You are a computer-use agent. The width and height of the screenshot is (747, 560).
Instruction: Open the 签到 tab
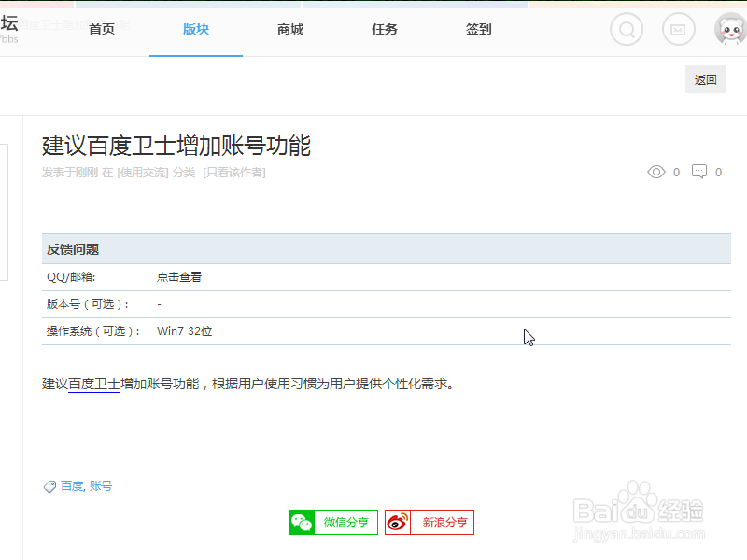pyautogui.click(x=478, y=29)
